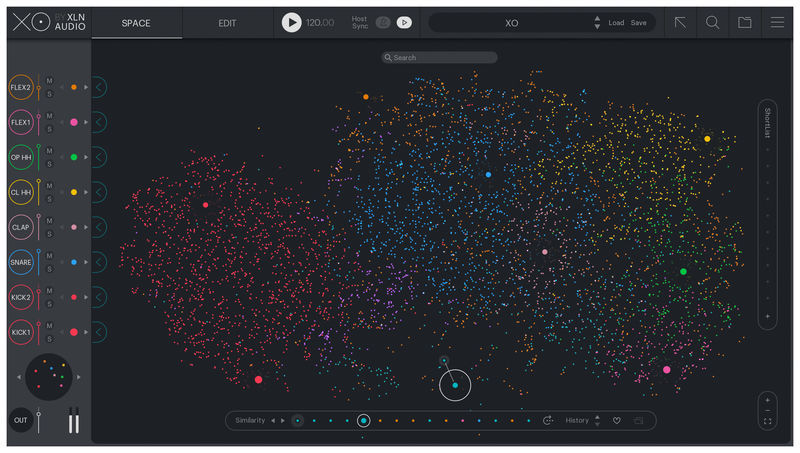Mute the SNARE channel

click(x=49, y=256)
